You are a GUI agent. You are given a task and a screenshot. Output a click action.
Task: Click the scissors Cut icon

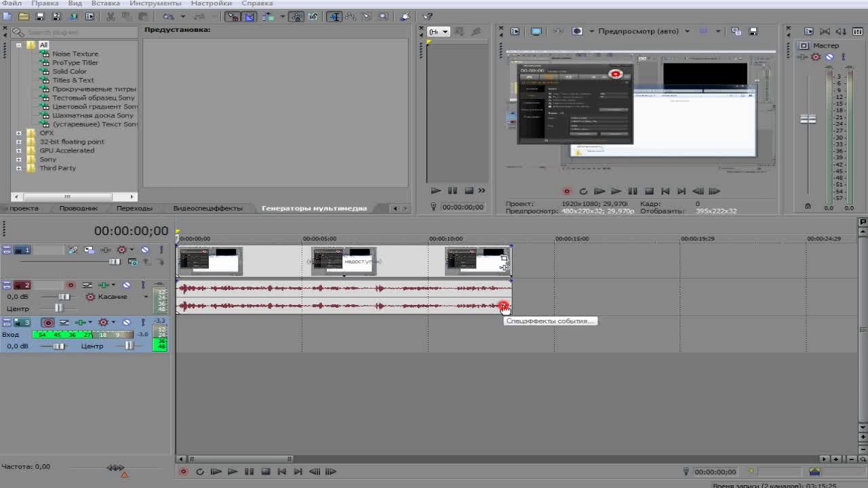coord(111,16)
